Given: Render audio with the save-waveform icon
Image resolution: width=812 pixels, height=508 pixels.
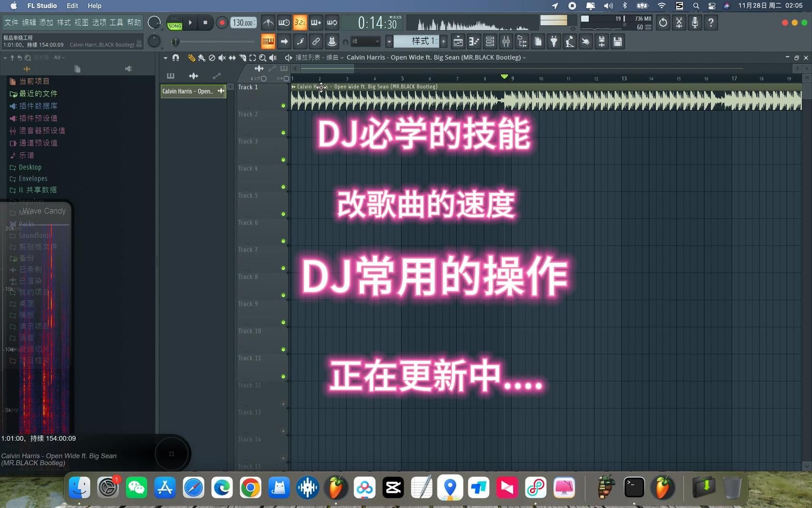Looking at the screenshot, I should tap(601, 41).
